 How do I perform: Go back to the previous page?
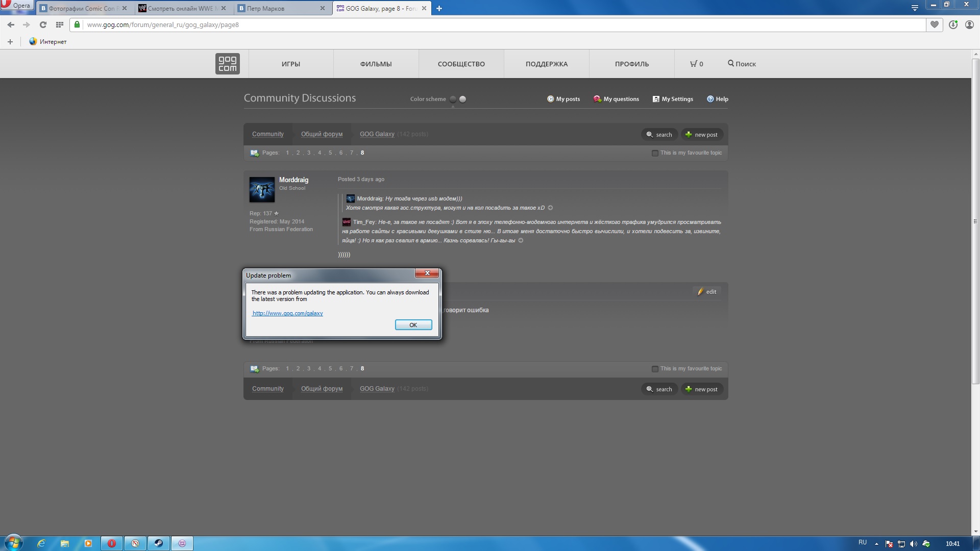click(x=11, y=24)
